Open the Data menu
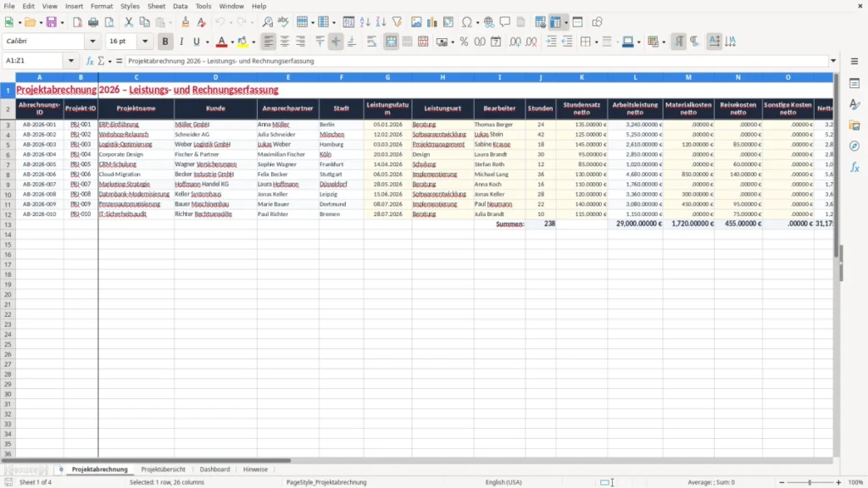868x488 pixels. tap(180, 6)
